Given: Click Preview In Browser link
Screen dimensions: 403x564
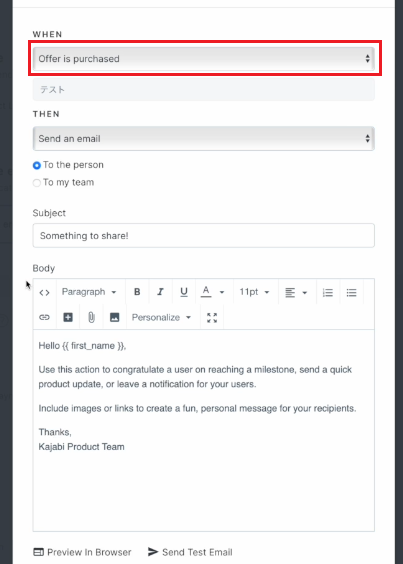Looking at the screenshot, I should pos(82,552).
